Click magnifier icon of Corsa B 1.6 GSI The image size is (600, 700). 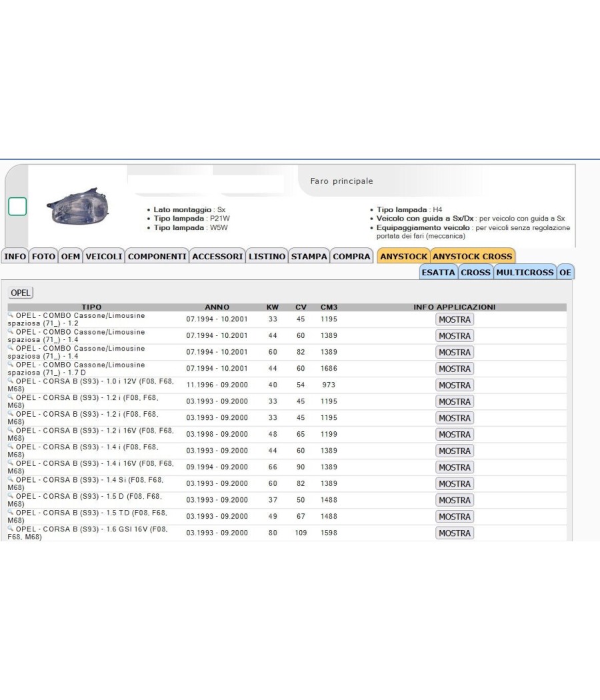(x=11, y=529)
